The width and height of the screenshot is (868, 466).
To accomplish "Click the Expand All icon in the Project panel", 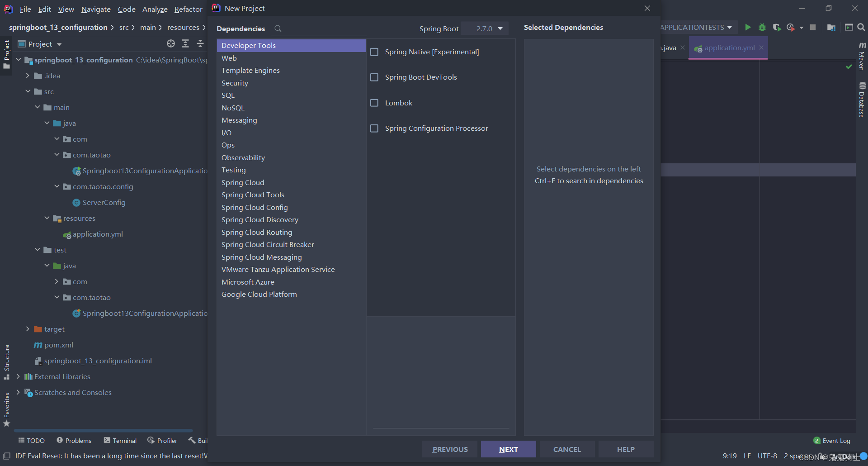I will click(185, 44).
